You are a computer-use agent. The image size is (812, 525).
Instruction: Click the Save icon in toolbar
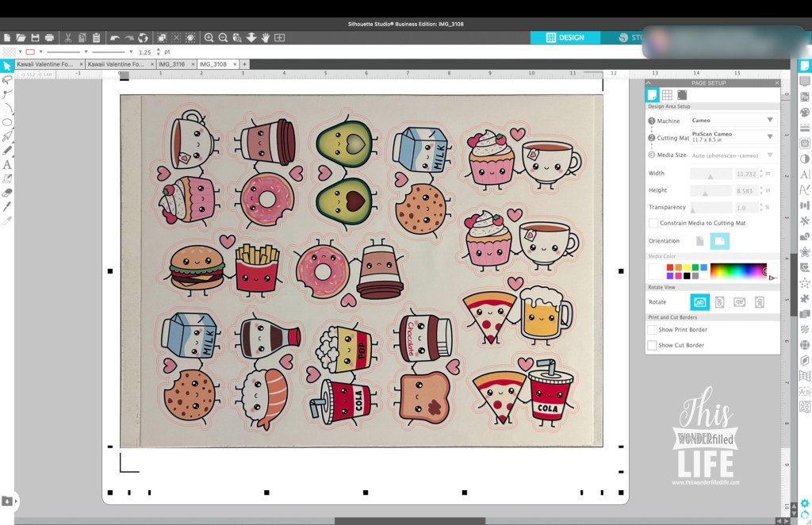pyautogui.click(x=35, y=37)
